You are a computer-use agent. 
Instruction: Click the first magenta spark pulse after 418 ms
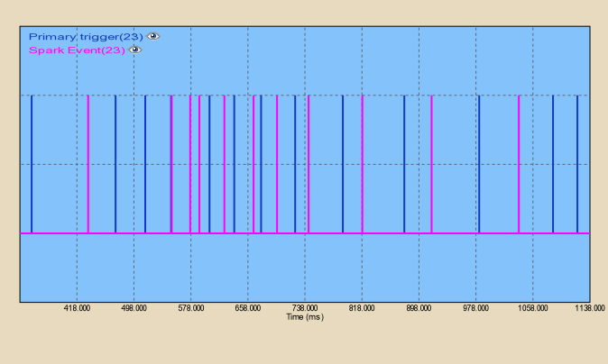pos(88,164)
